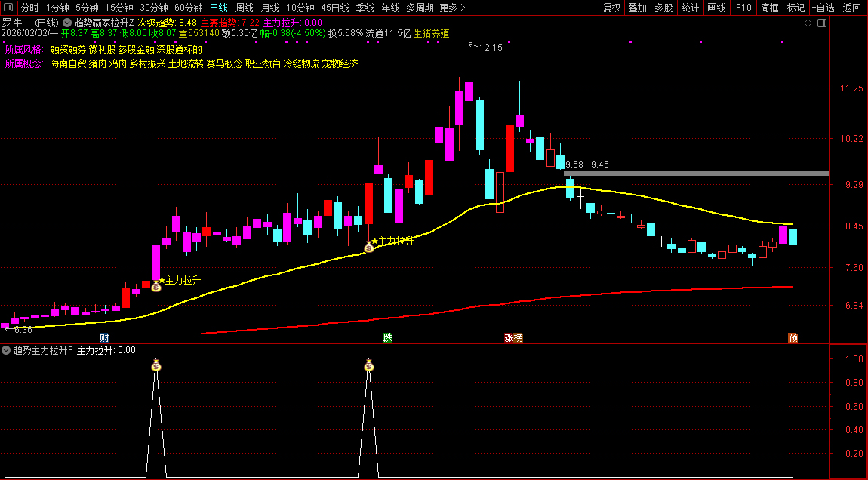The image size is (868, 480).
Task: Expand 更多 periods menu
Action: tap(453, 8)
